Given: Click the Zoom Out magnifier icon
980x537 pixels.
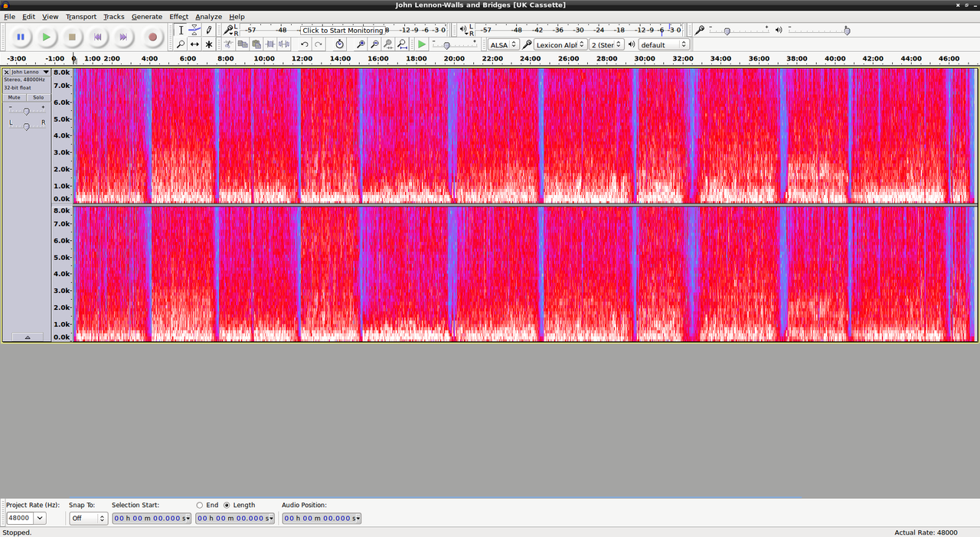Looking at the screenshot, I should click(x=374, y=44).
